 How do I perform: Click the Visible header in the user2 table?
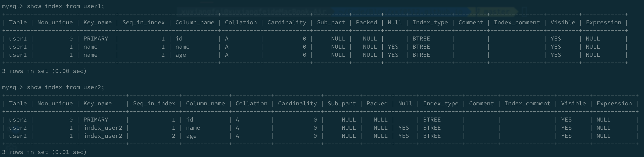click(573, 104)
